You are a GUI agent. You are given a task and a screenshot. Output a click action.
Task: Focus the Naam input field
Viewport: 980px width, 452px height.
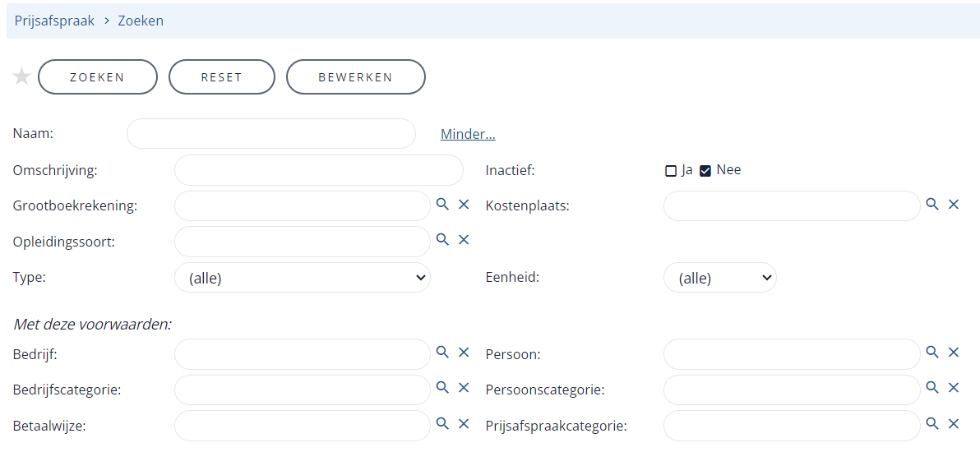[271, 134]
